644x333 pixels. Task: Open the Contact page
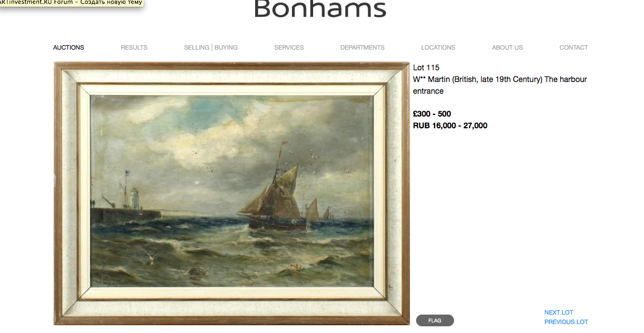573,47
